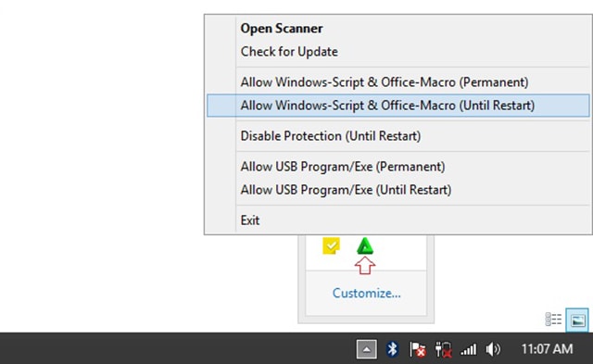Click the yellow checkmark tray icon

click(x=331, y=245)
